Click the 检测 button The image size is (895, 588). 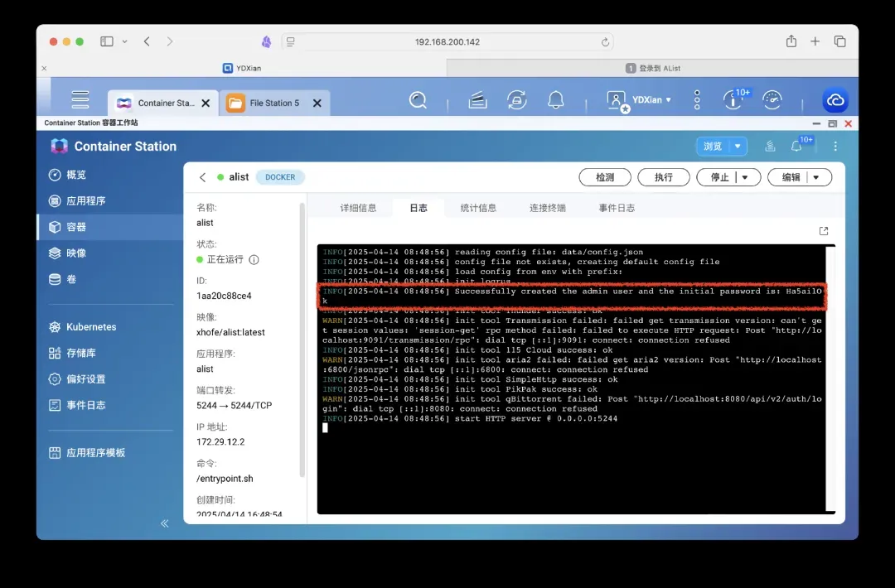[x=605, y=177]
